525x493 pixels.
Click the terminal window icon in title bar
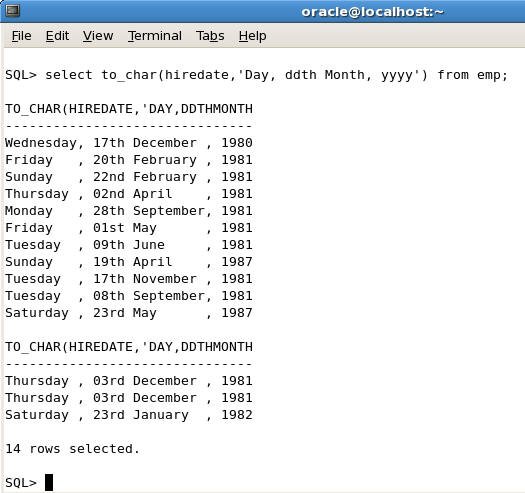(x=13, y=11)
